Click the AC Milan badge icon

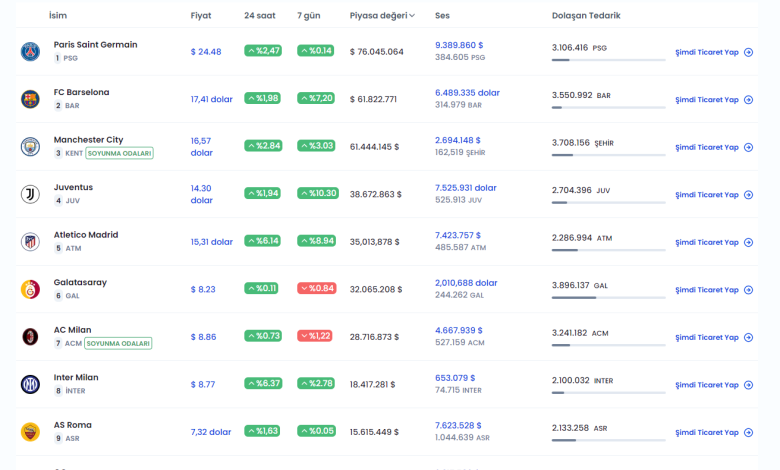pos(30,337)
